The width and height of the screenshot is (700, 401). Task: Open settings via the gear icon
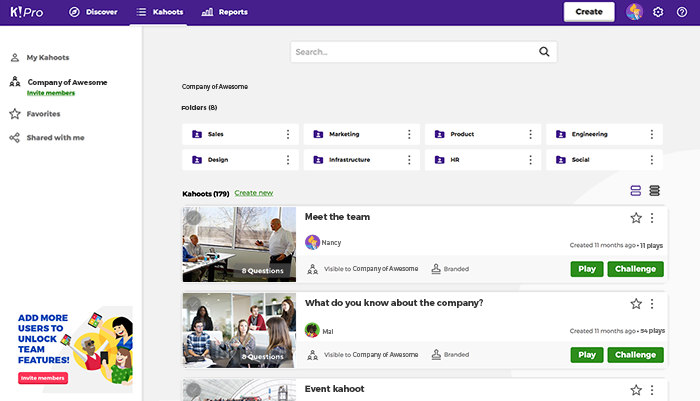tap(658, 12)
